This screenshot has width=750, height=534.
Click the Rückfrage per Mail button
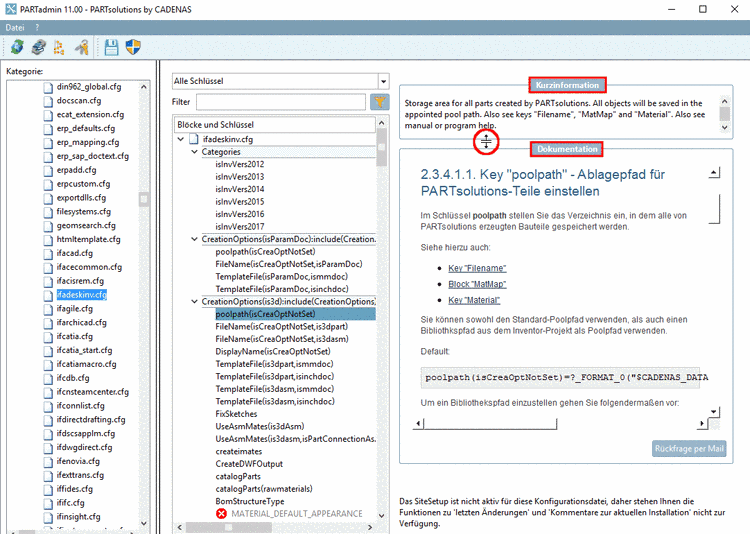coord(689,448)
